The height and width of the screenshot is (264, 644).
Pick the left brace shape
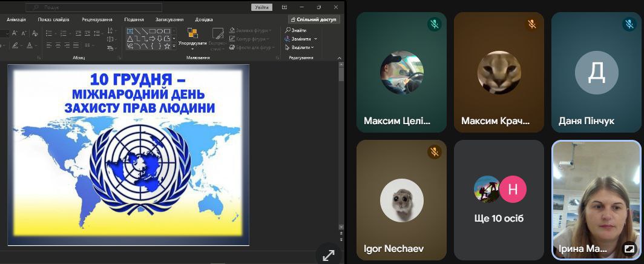coord(153,46)
